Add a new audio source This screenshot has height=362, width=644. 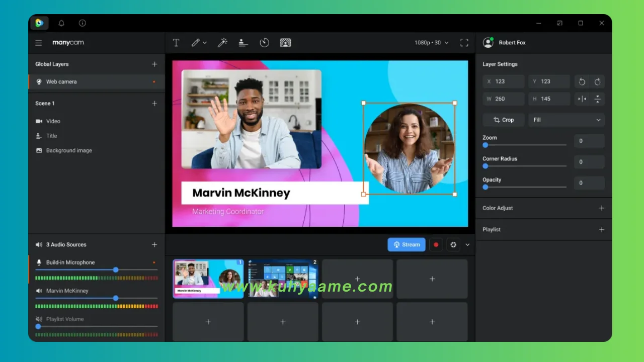pos(154,245)
